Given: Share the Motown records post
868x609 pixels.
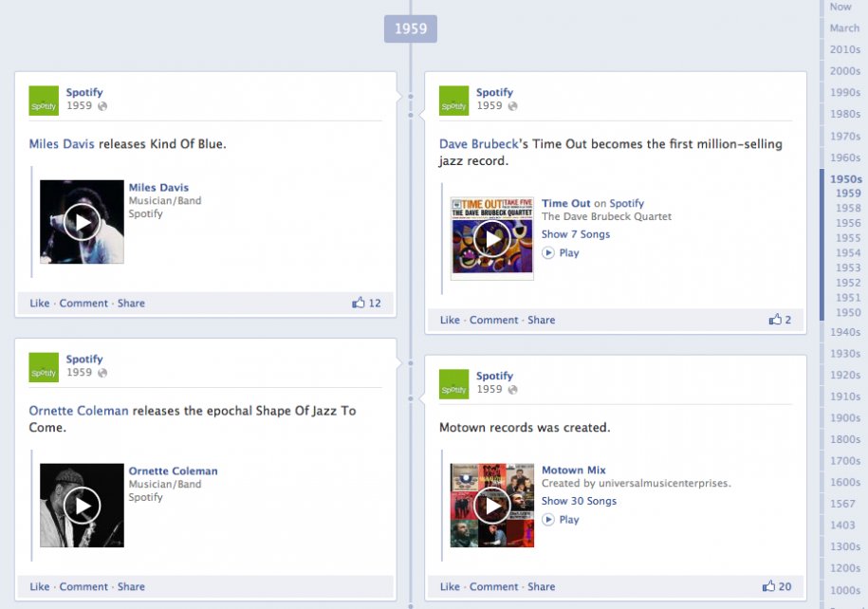Looking at the screenshot, I should tap(542, 587).
